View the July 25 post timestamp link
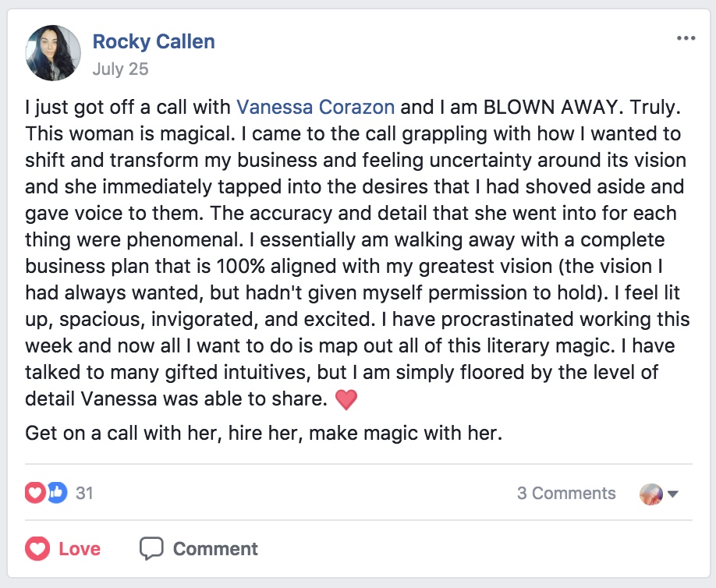This screenshot has height=588, width=716. point(121,69)
